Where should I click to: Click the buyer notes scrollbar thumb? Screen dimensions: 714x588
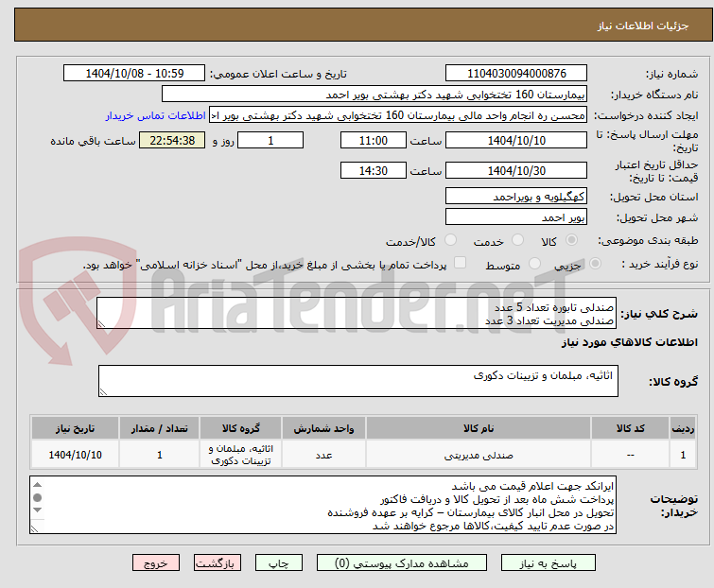click(37, 497)
